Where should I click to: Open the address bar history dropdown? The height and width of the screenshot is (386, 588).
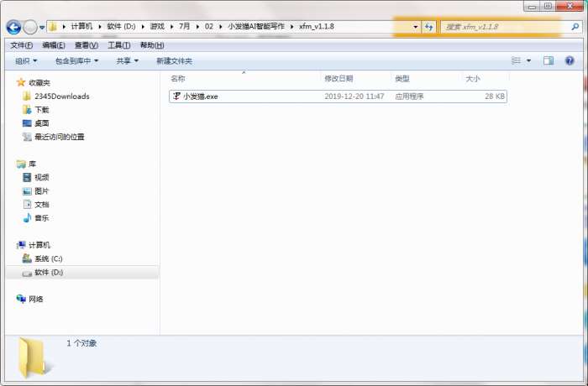pos(415,27)
